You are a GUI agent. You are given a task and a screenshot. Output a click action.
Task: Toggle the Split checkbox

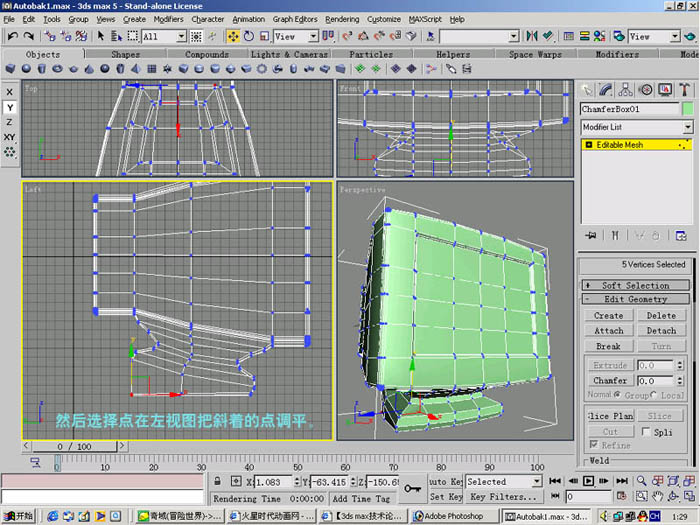pos(646,432)
